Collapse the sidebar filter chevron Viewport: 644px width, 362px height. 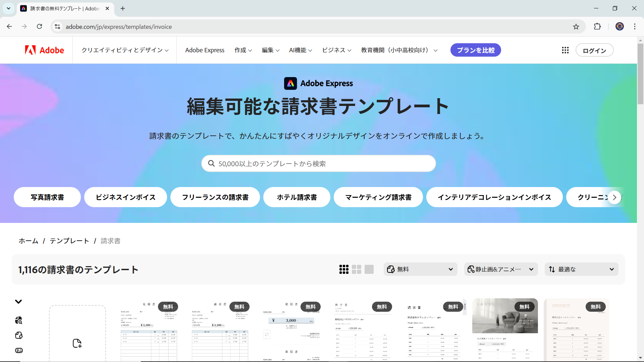(x=18, y=302)
